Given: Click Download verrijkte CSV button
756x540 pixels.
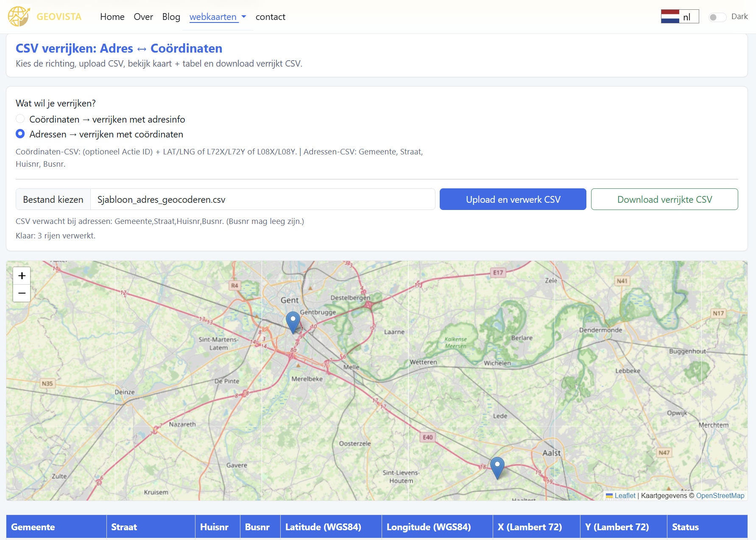Looking at the screenshot, I should coord(664,199).
